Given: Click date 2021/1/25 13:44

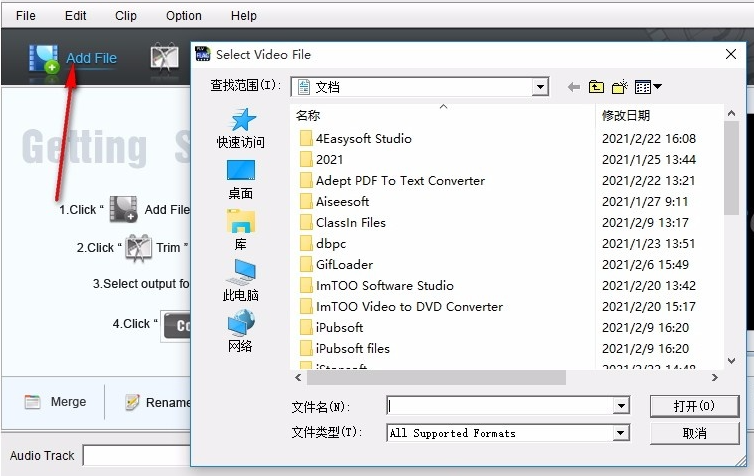Looking at the screenshot, I should tap(649, 159).
